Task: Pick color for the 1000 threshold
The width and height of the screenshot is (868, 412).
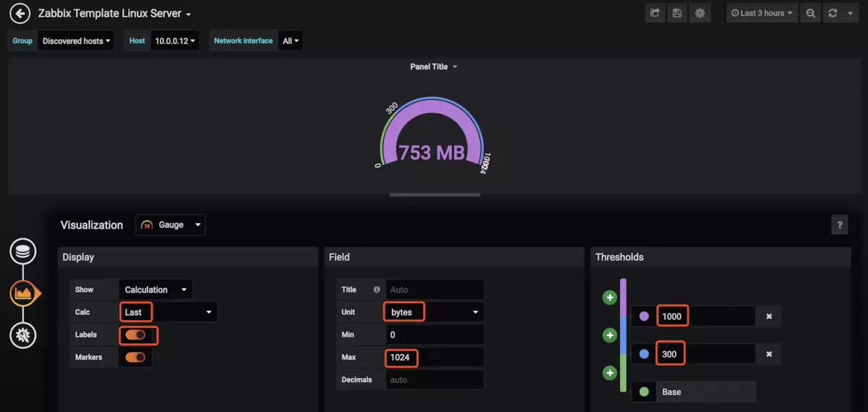Action: click(x=644, y=316)
